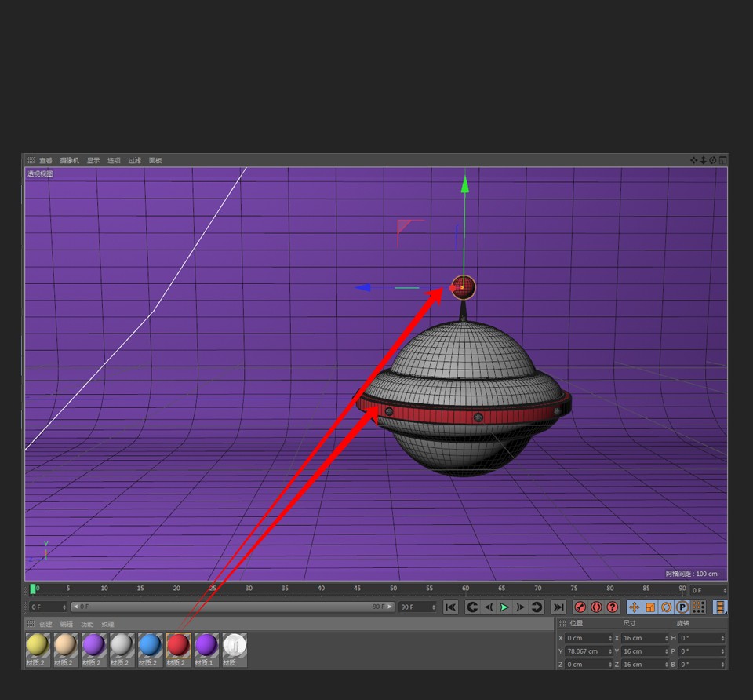The image size is (753, 700).
Task: Click the viewport pan icon
Action: pos(693,160)
